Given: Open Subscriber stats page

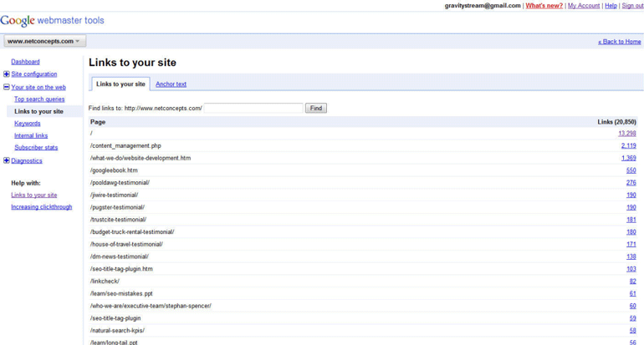Looking at the screenshot, I should pyautogui.click(x=36, y=148).
